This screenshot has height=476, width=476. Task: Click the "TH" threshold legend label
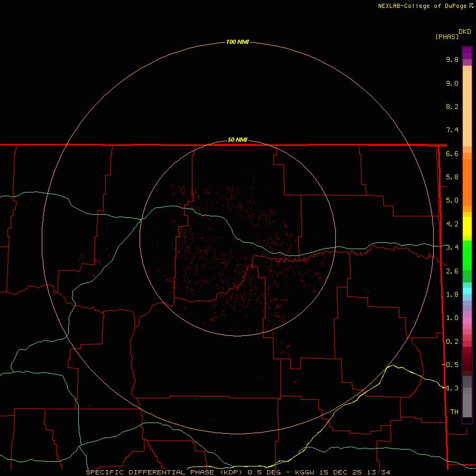pyautogui.click(x=454, y=412)
